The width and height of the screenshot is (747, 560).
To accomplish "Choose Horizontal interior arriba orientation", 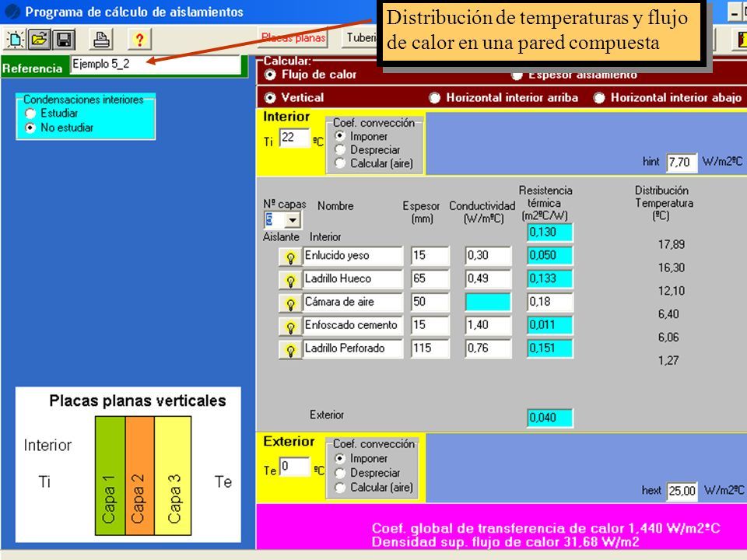I will pos(434,98).
